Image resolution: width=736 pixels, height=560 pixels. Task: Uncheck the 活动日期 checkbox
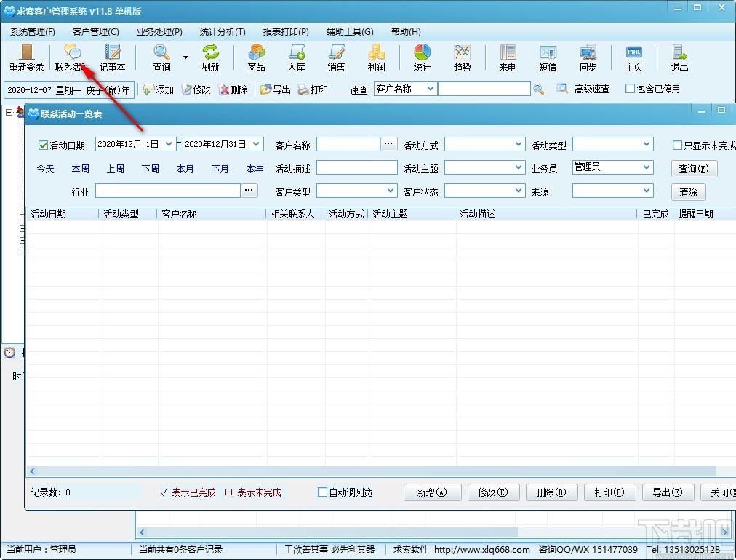[41, 144]
